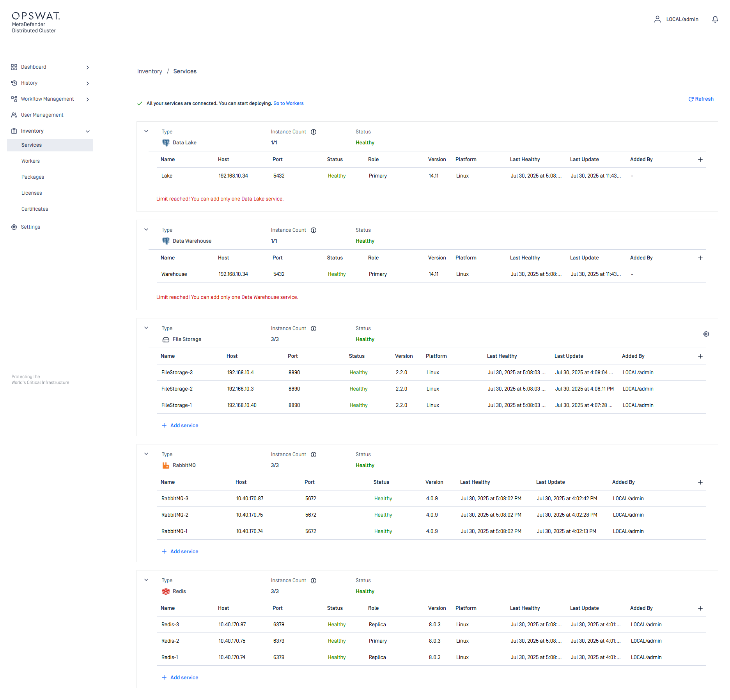The width and height of the screenshot is (730, 700).
Task: Open Licenses in the sidebar
Action: pyautogui.click(x=32, y=193)
